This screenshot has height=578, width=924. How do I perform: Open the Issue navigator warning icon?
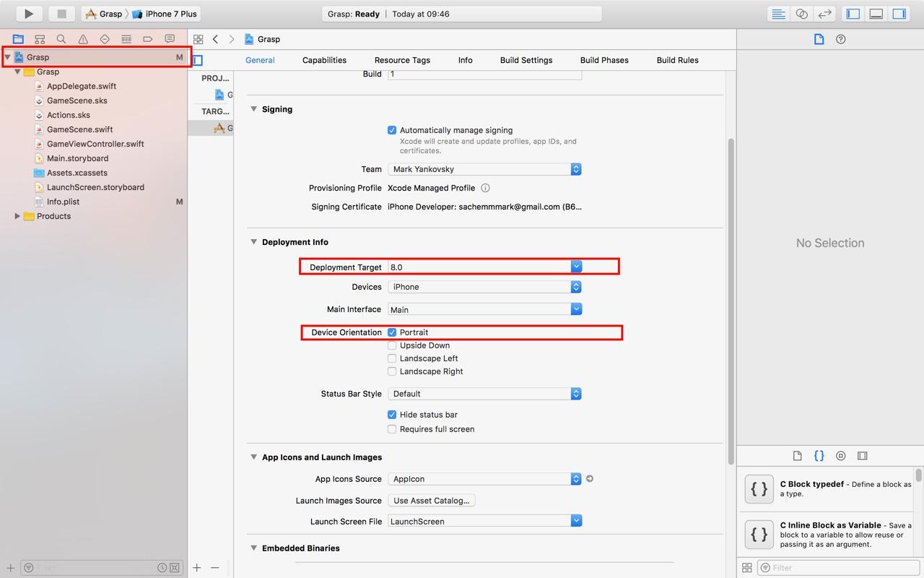(83, 39)
